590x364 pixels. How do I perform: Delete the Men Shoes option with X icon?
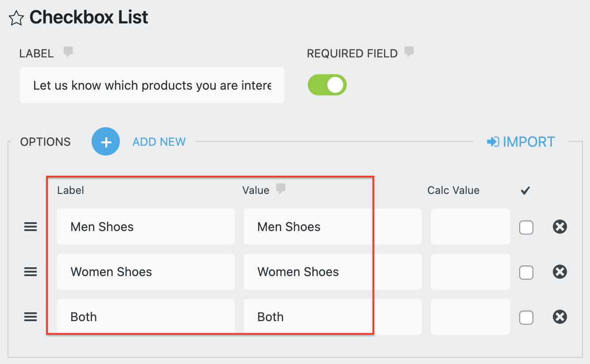(559, 227)
